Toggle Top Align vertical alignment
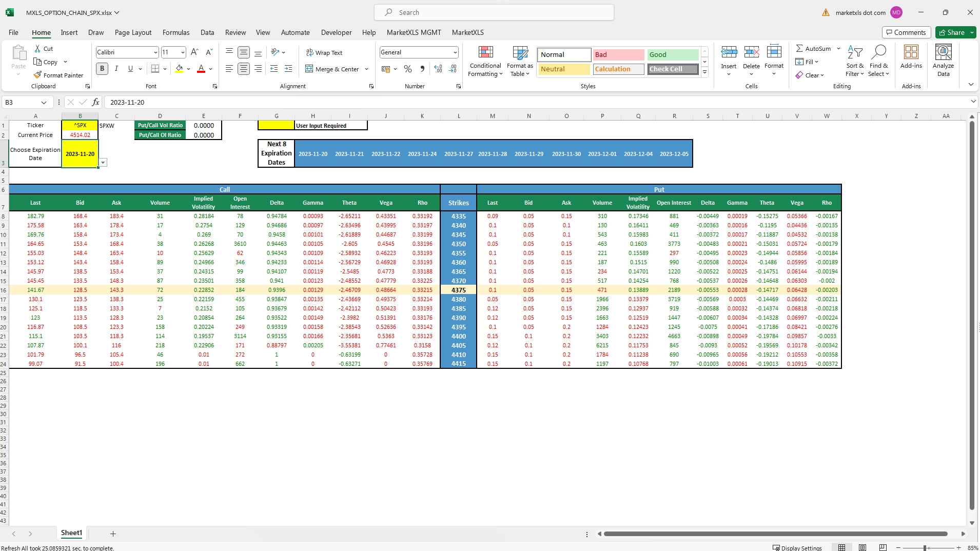 click(x=229, y=52)
